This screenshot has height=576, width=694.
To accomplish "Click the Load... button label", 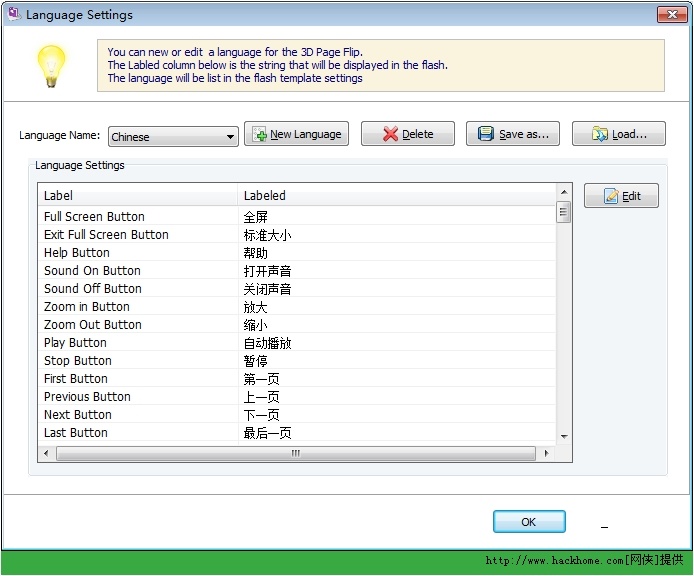I will coord(629,134).
